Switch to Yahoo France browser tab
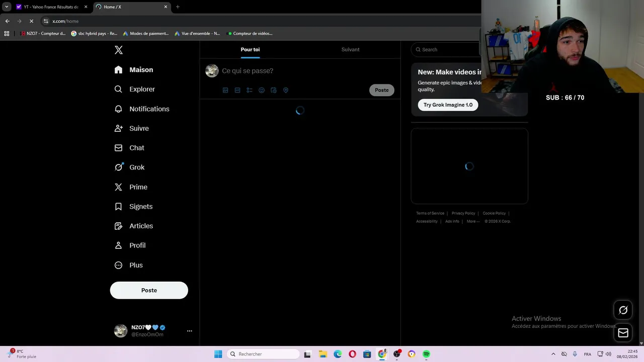The image size is (644, 362). (x=51, y=7)
